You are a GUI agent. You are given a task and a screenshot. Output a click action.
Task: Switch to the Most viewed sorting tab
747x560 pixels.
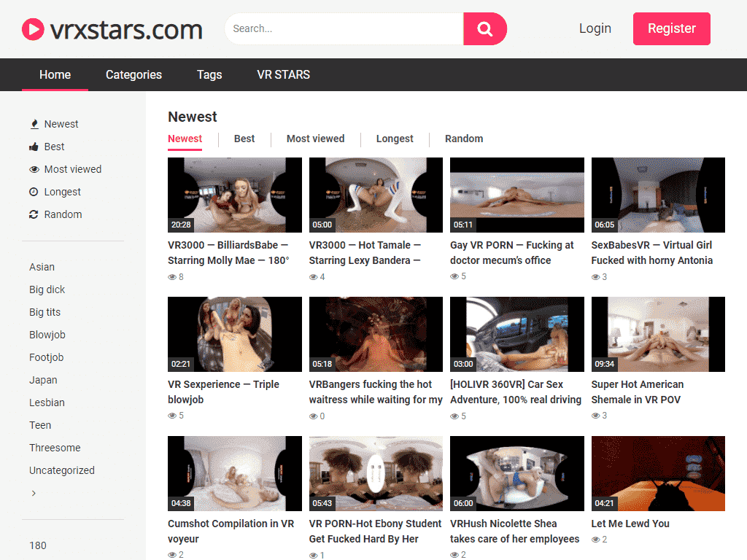click(315, 139)
